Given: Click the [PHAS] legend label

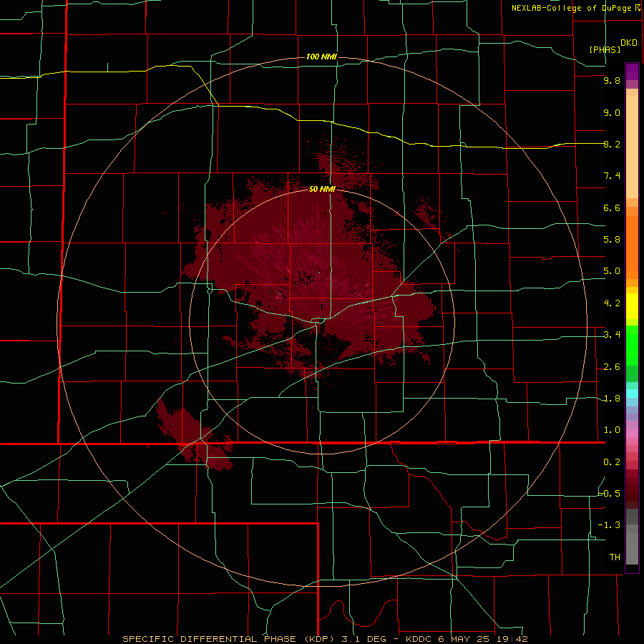Looking at the screenshot, I should pos(605,49).
